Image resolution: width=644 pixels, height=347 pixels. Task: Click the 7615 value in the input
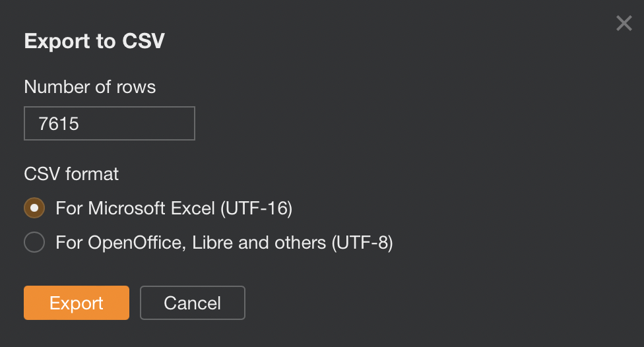click(x=59, y=123)
